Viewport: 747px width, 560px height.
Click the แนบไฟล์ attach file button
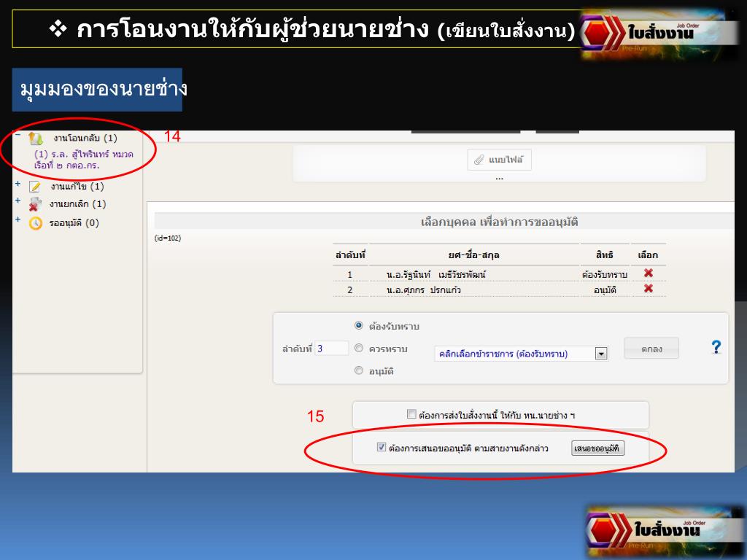[499, 160]
